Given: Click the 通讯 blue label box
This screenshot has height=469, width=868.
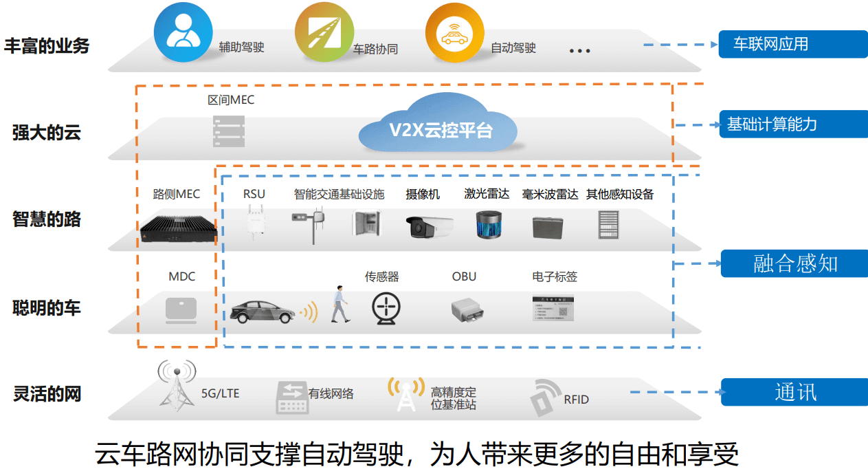Looking at the screenshot, I should tap(795, 392).
